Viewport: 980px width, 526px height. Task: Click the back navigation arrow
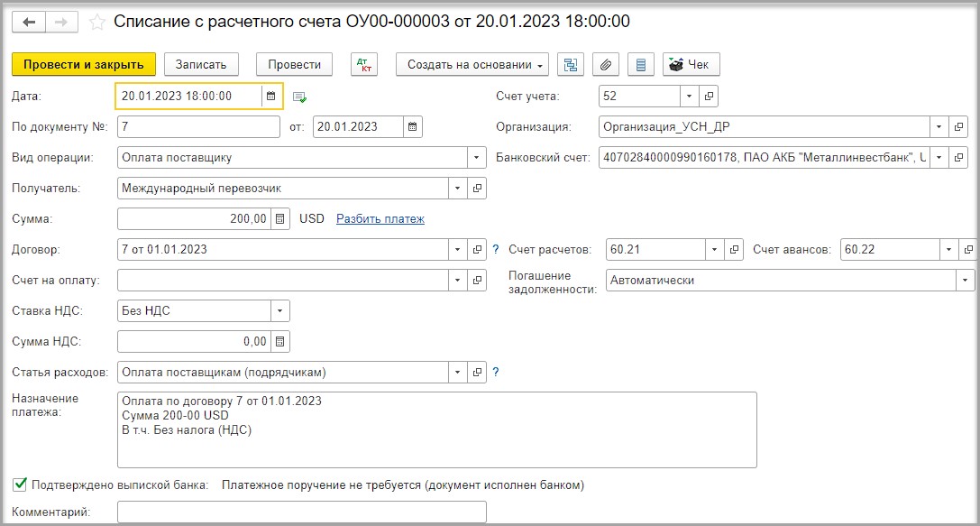(29, 23)
